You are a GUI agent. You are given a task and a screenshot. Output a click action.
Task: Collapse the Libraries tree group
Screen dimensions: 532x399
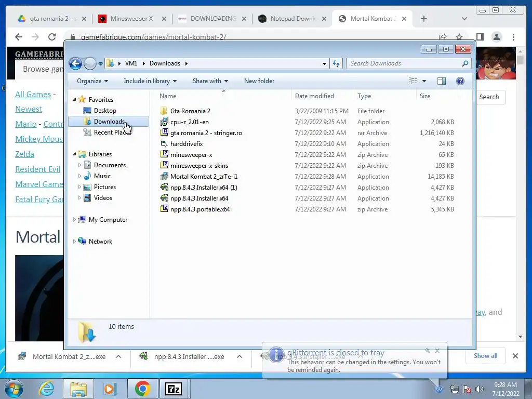click(74, 154)
